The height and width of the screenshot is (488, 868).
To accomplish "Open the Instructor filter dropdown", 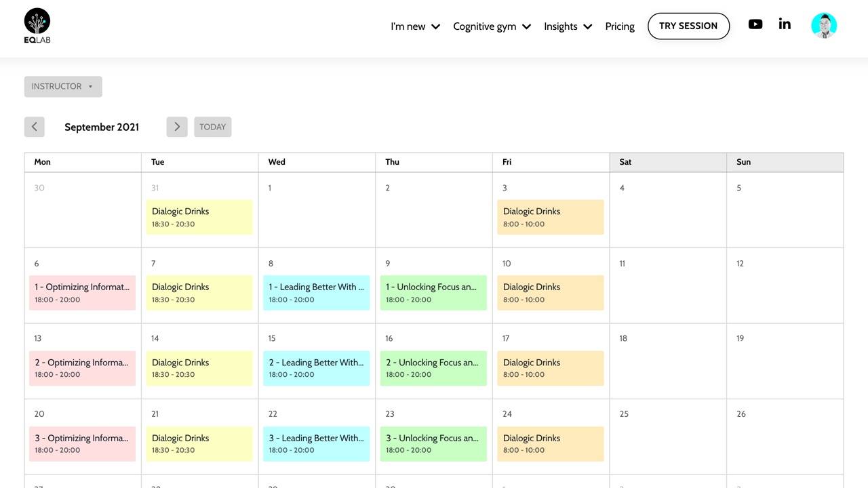I will point(63,86).
